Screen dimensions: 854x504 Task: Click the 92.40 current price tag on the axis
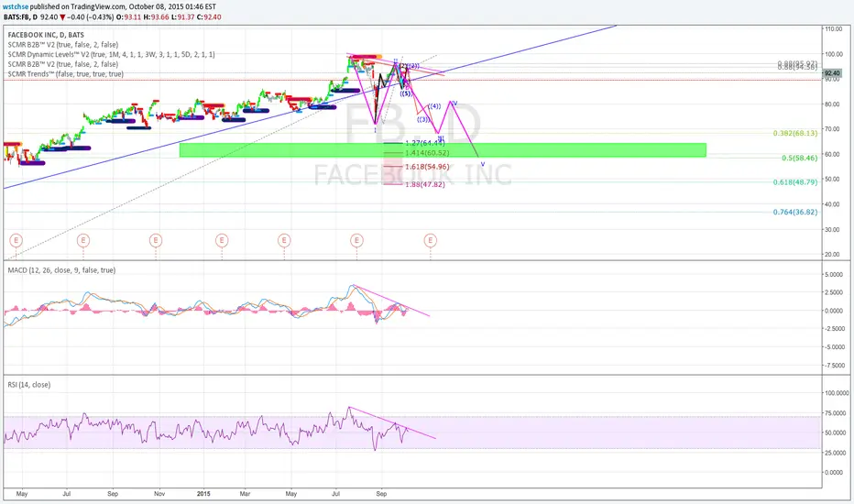pyautogui.click(x=833, y=72)
